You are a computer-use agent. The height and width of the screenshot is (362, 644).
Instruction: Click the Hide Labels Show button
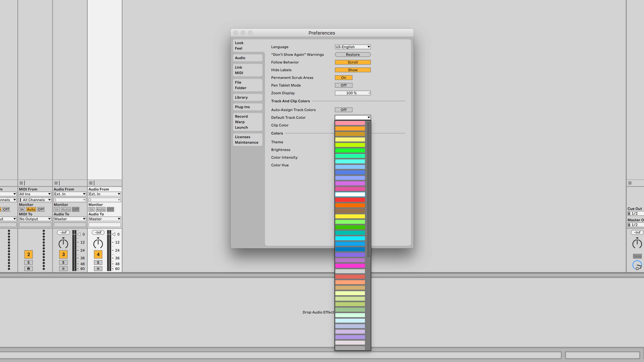(352, 70)
